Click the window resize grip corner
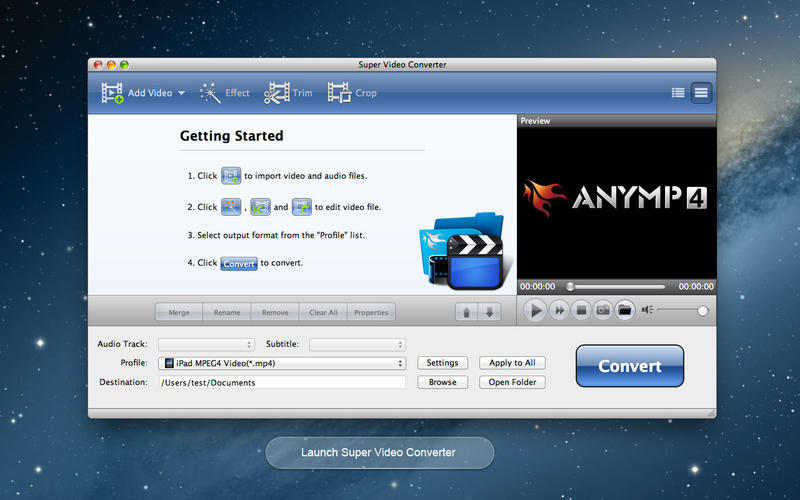800x500 pixels. pyautogui.click(x=711, y=413)
